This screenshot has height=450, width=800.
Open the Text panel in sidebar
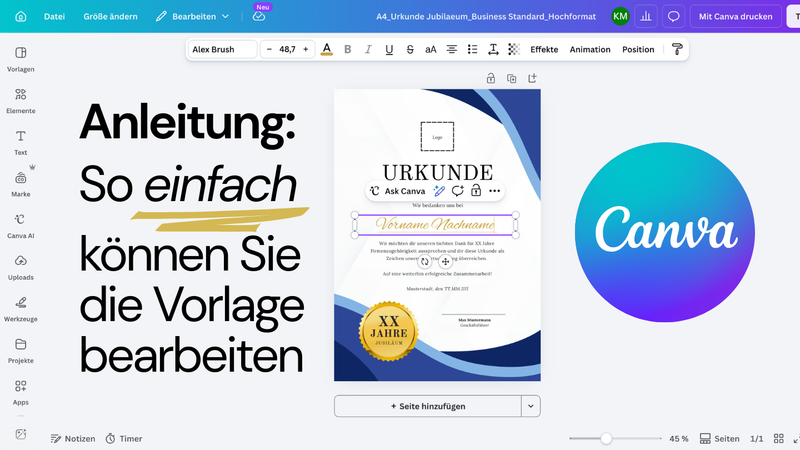tap(21, 142)
